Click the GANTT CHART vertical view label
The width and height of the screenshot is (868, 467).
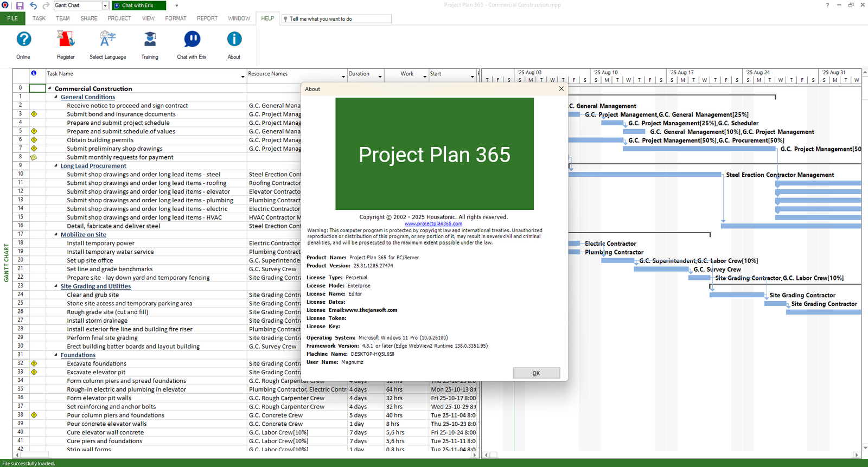pyautogui.click(x=7, y=263)
